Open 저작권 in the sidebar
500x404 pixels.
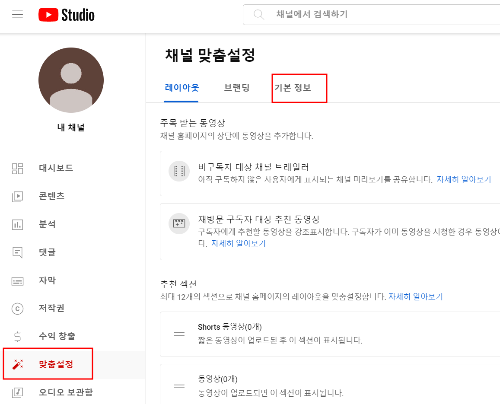51,308
